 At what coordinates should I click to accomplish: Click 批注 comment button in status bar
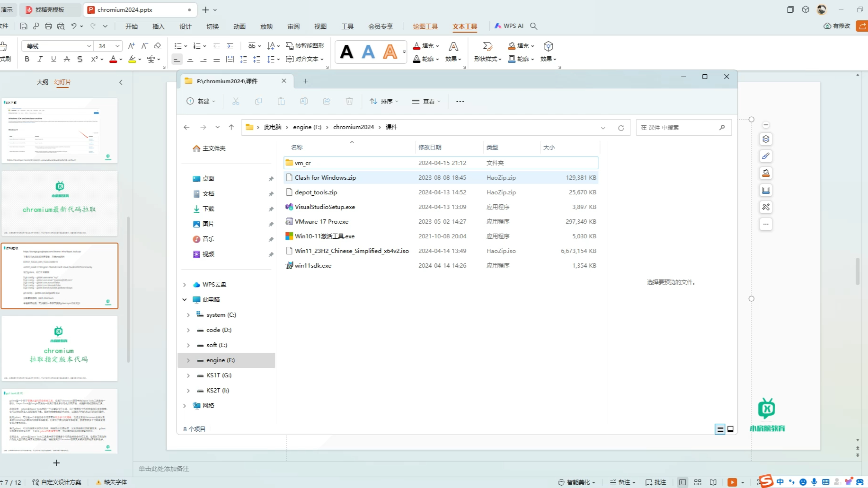pyautogui.click(x=656, y=482)
